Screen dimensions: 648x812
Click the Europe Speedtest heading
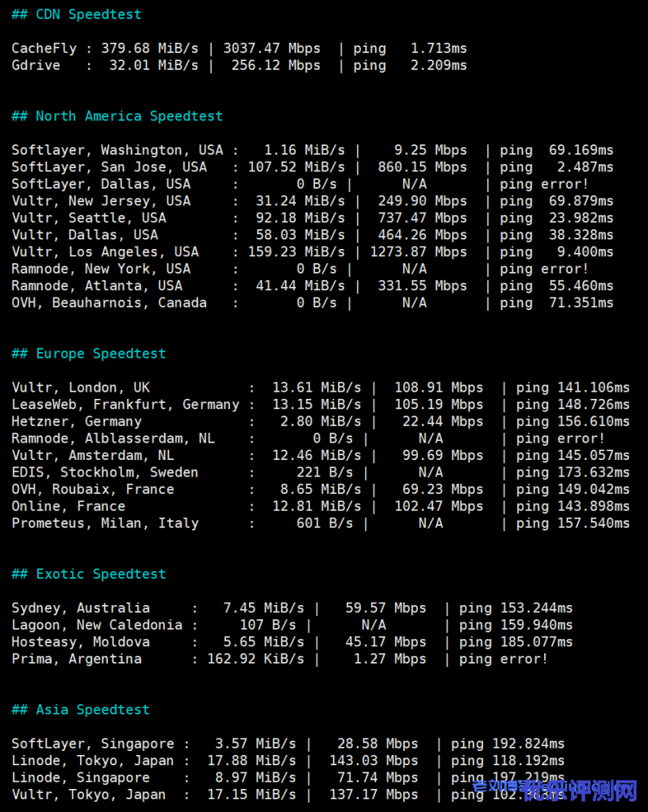(x=89, y=353)
